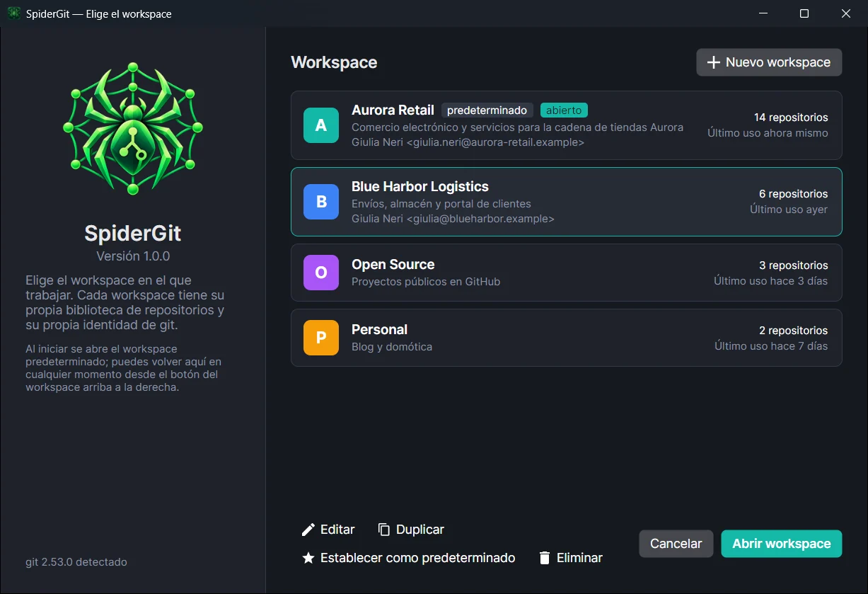This screenshot has height=594, width=868.
Task: Create a Nuevo workspace
Action: click(x=769, y=62)
